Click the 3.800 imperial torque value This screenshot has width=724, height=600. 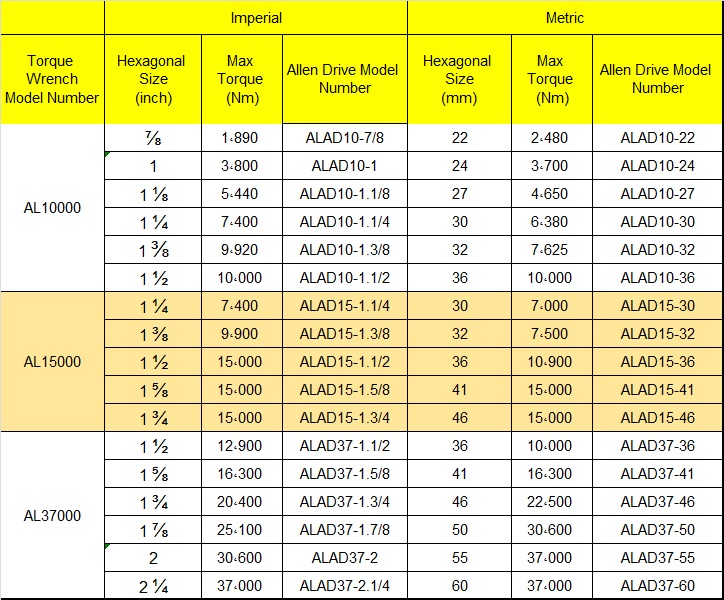(242, 166)
